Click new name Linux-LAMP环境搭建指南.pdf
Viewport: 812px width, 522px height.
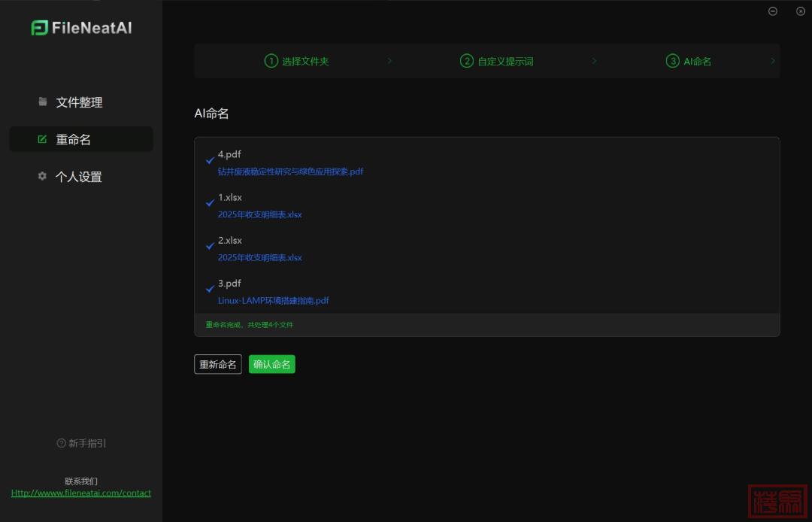pyautogui.click(x=274, y=300)
